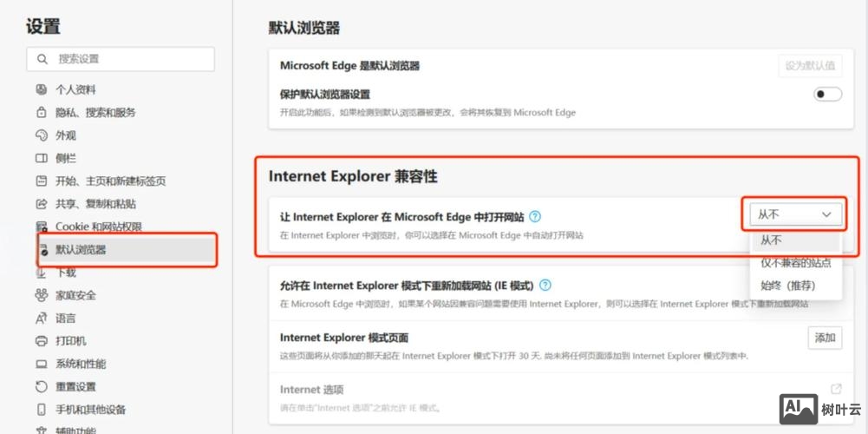Click the icon beside Cookie 和网站权限
The width and height of the screenshot is (868, 434).
click(x=42, y=227)
